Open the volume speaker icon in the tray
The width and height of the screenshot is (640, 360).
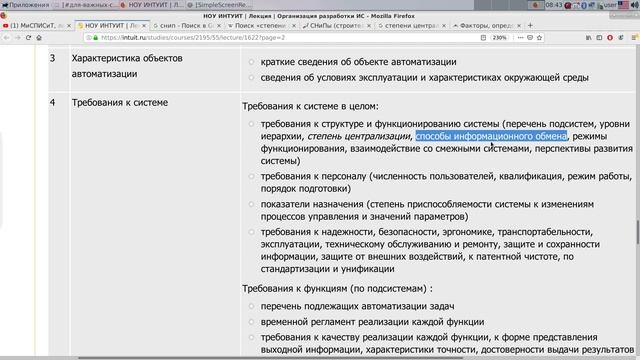tap(636, 5)
